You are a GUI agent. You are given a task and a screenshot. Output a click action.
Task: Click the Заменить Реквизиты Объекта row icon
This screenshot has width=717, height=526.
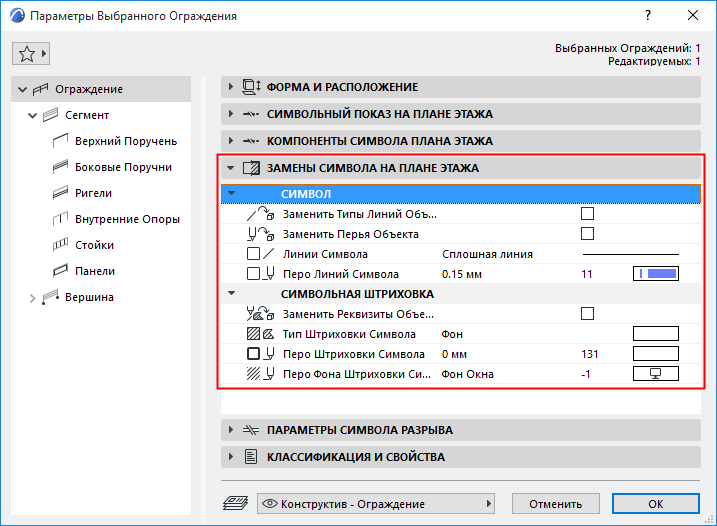pos(260,314)
